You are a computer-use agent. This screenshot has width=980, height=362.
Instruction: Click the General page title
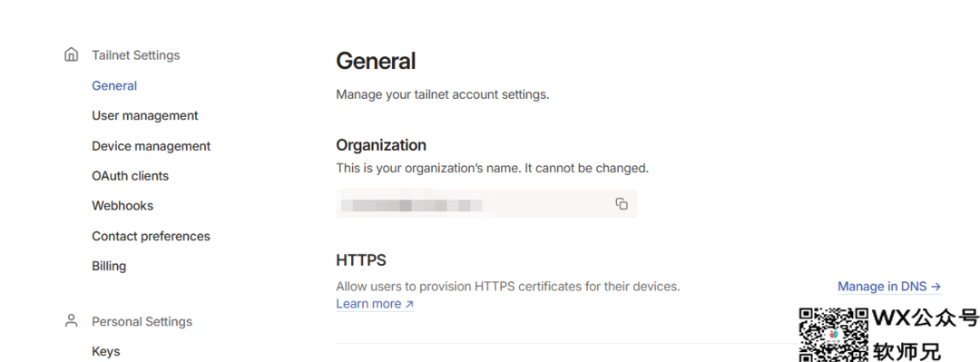376,61
